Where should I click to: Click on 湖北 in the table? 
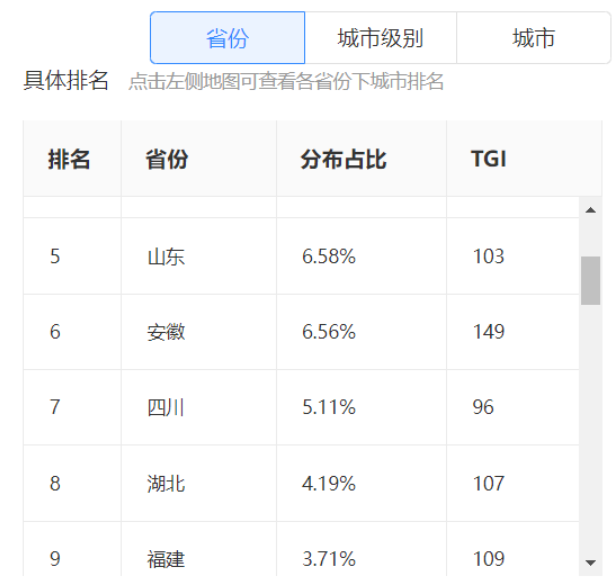[166, 484]
